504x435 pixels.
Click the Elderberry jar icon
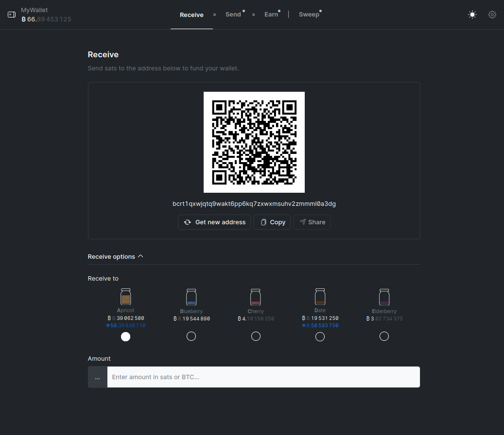pos(384,297)
